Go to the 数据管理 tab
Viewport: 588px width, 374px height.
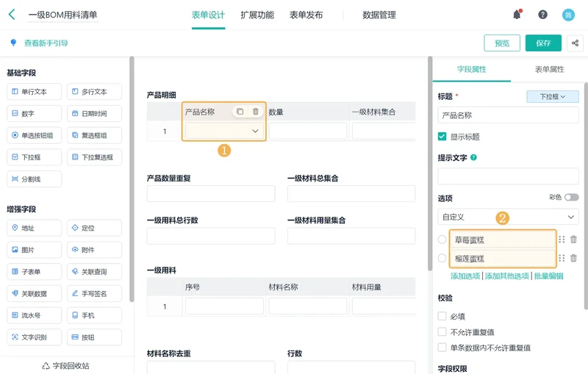tap(379, 15)
